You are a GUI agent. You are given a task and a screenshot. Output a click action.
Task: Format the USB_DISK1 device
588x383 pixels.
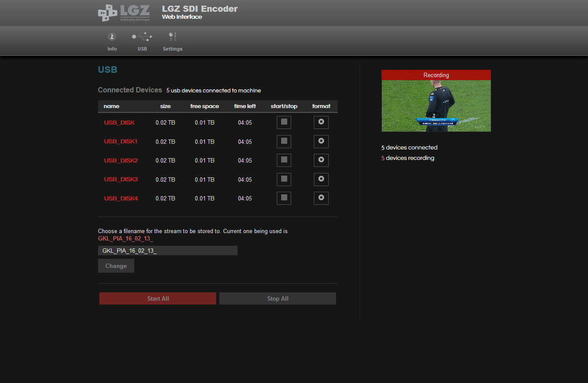click(321, 142)
